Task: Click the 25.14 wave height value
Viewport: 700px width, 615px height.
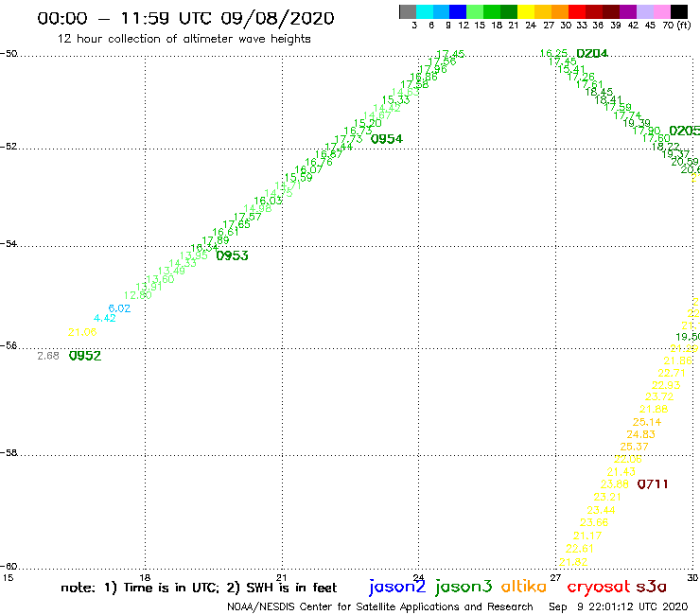Action: click(647, 422)
